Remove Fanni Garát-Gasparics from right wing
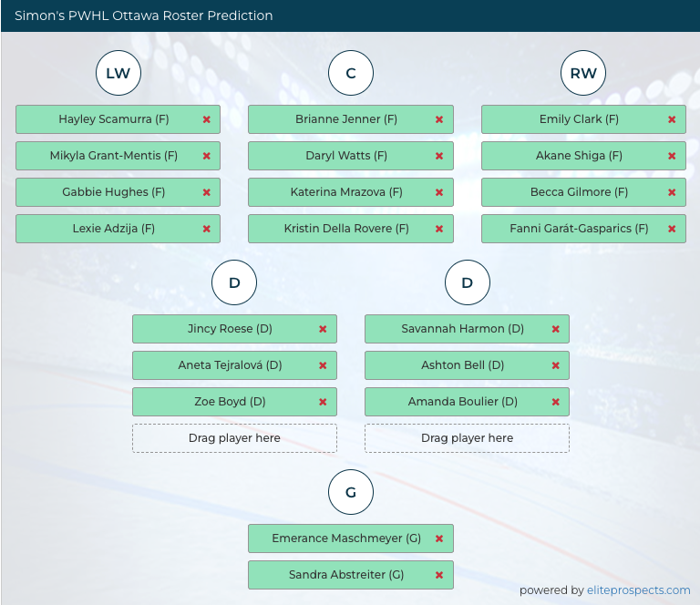 [672, 229]
